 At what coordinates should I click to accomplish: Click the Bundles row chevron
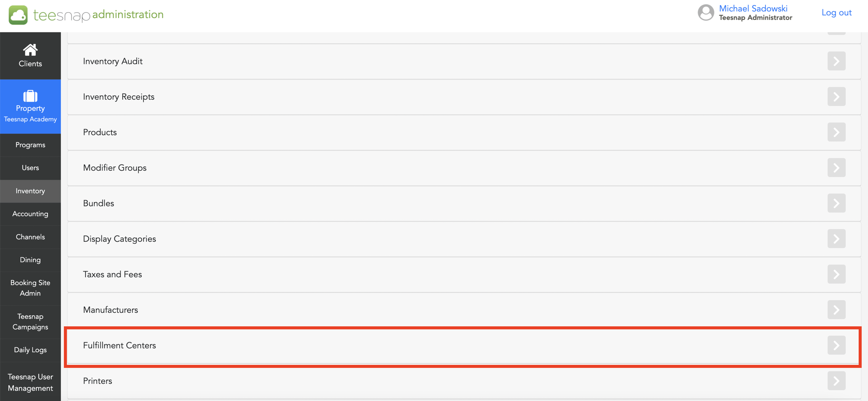[836, 203]
